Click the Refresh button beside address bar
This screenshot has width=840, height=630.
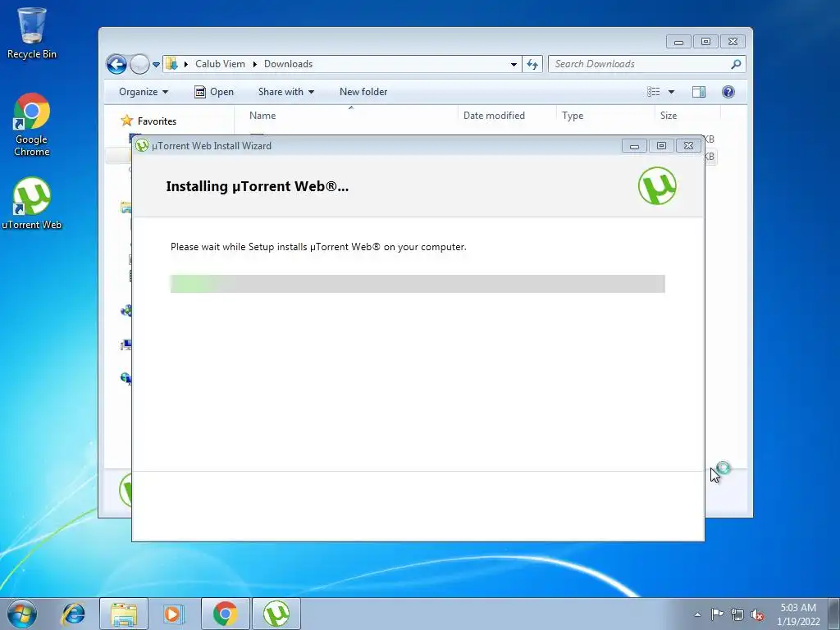coord(532,64)
